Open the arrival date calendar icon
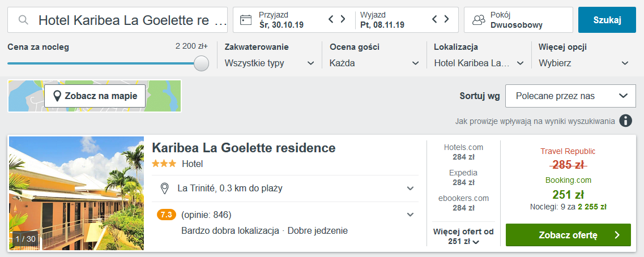The width and height of the screenshot is (644, 257). tap(246, 20)
